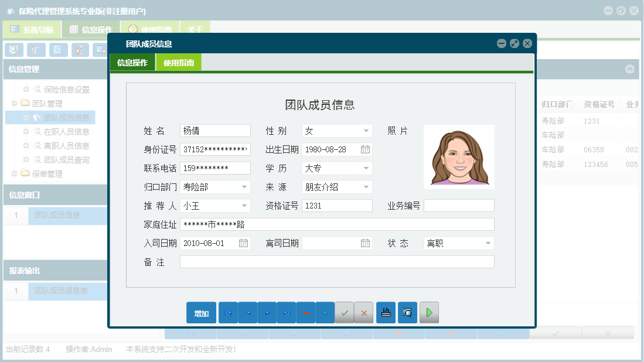This screenshot has width=644, height=362.
Task: Open the 归口部门 department dropdown
Action: [244, 187]
